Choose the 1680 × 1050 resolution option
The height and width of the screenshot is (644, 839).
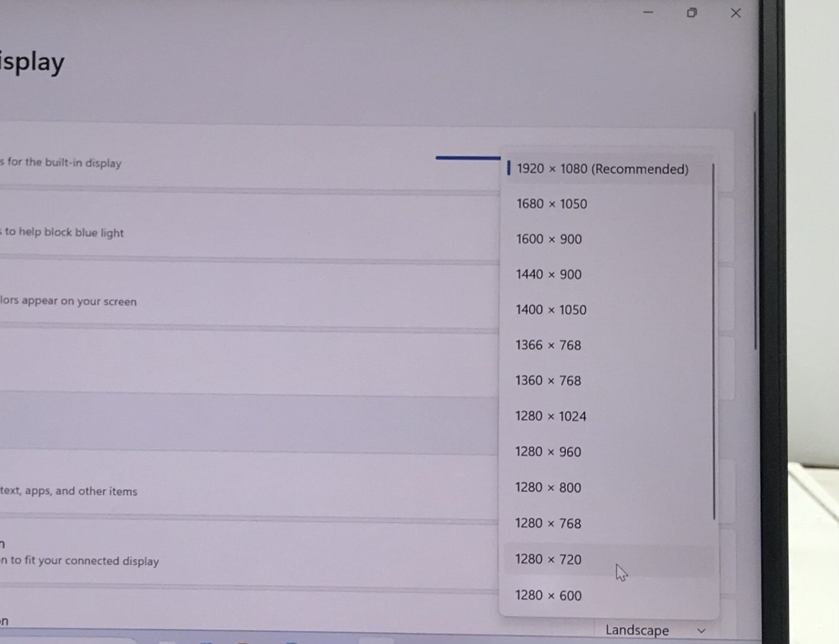coord(608,204)
